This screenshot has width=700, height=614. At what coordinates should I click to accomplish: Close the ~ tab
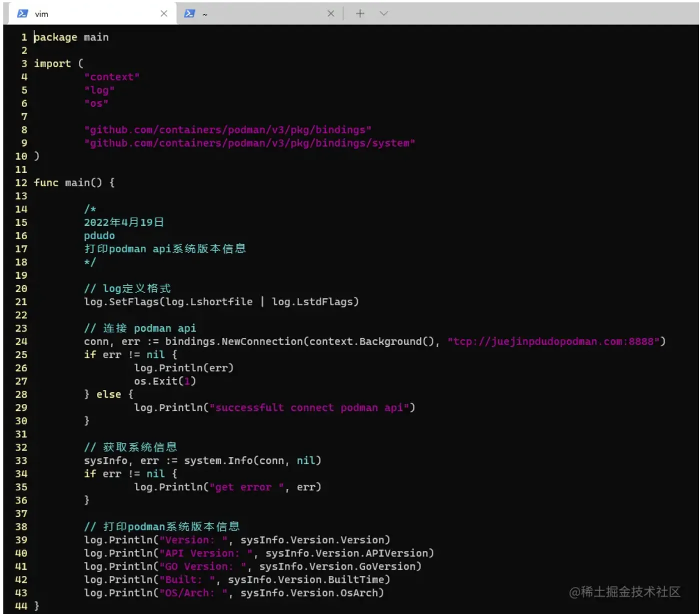pos(330,14)
